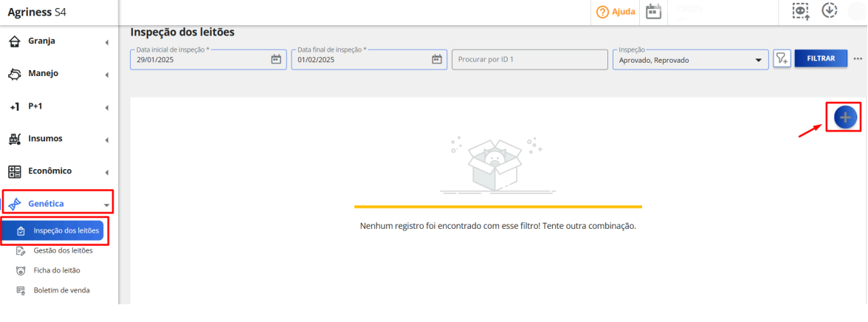Click the Procurar por ID 1 field
This screenshot has width=868, height=322.
coord(530,59)
